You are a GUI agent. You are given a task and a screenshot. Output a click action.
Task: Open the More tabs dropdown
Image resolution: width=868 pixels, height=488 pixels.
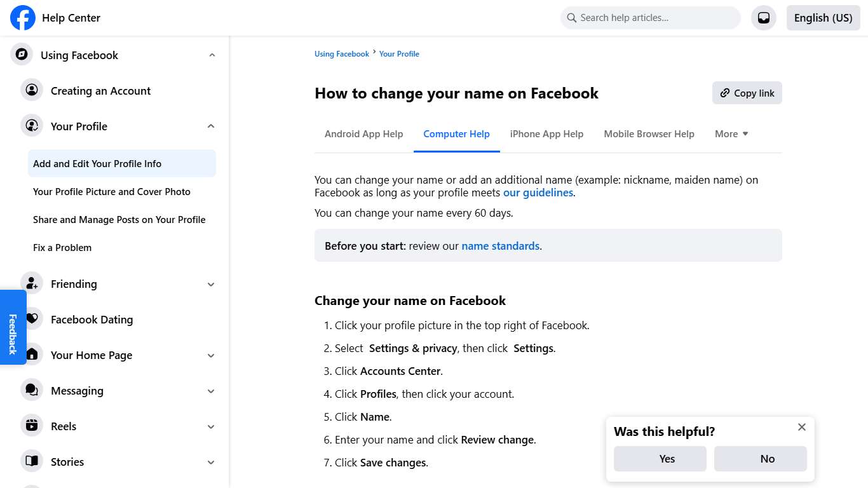731,133
